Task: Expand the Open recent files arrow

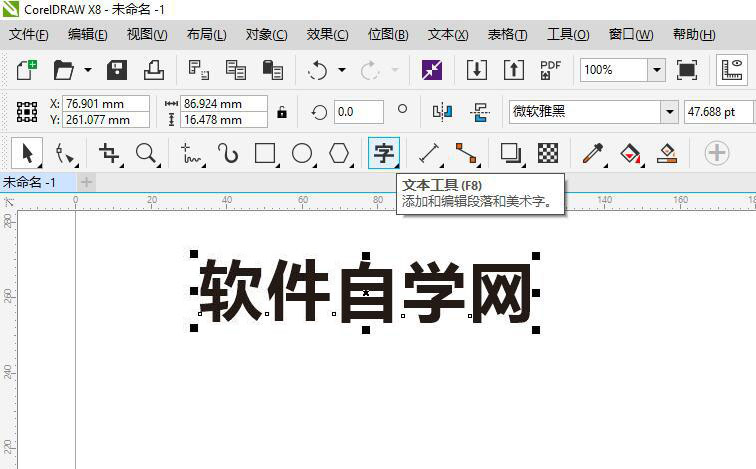Action: (x=87, y=70)
